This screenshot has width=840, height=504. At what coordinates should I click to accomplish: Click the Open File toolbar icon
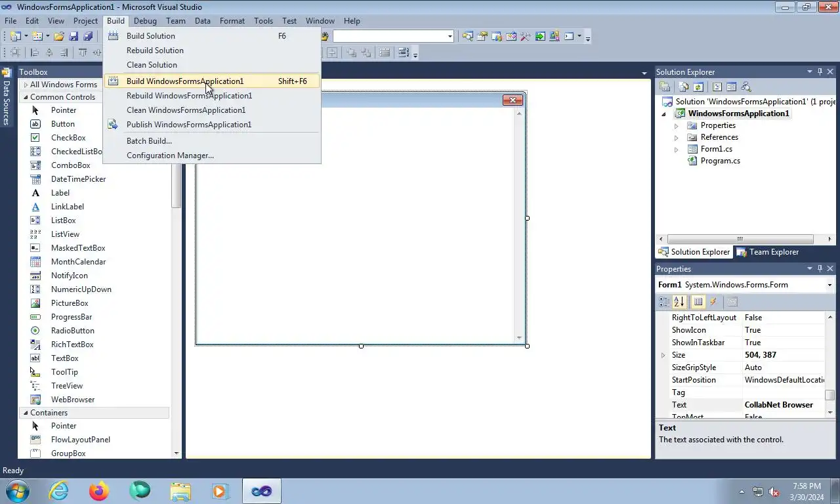point(59,36)
